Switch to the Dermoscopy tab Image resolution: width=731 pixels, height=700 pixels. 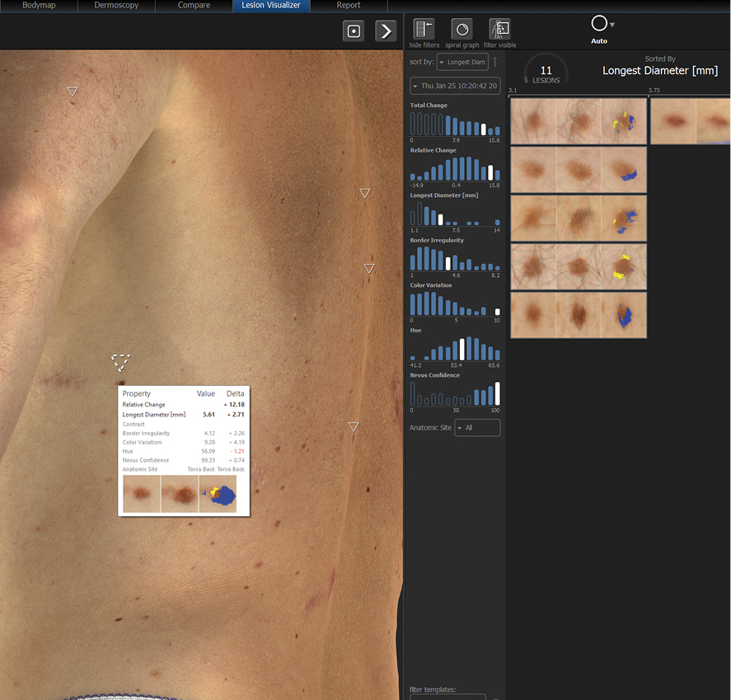tap(116, 6)
